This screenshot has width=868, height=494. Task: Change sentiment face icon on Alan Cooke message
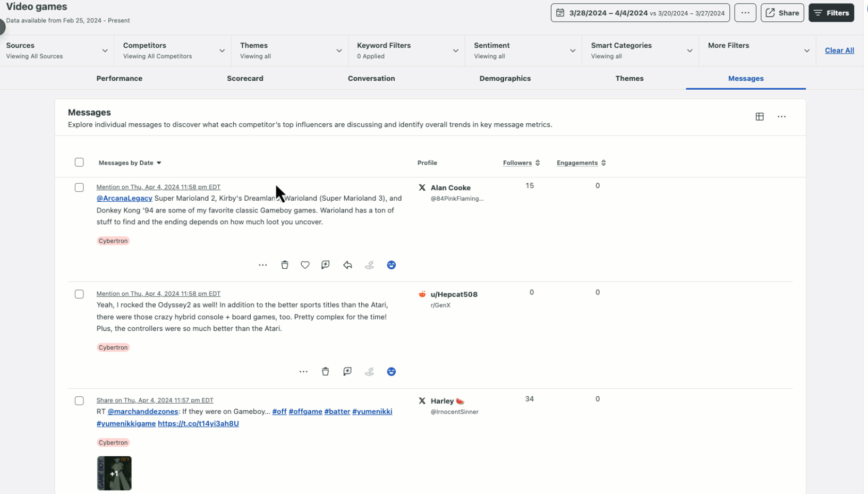point(392,265)
